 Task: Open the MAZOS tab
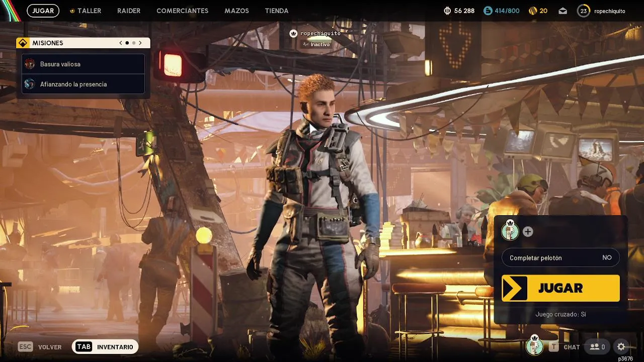pos(236,11)
